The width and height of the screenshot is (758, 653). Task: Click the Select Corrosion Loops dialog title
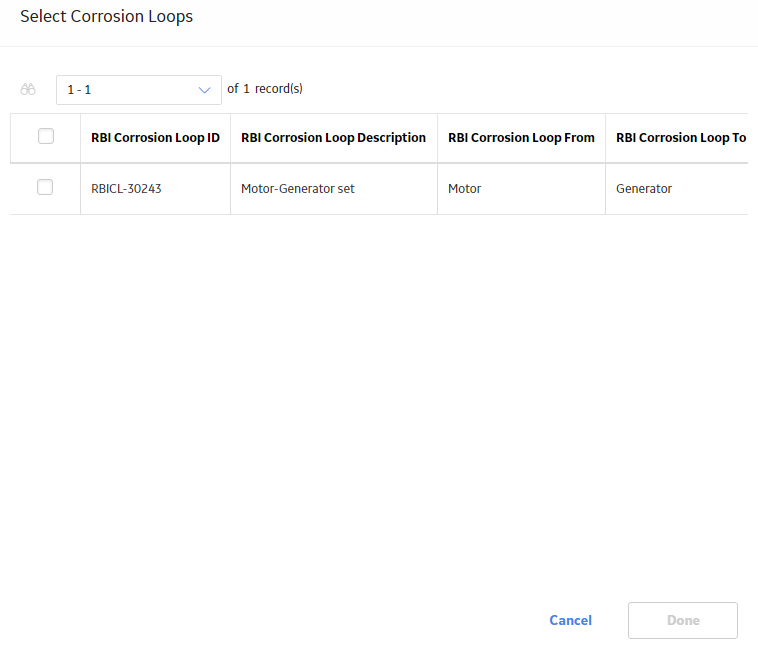[106, 16]
